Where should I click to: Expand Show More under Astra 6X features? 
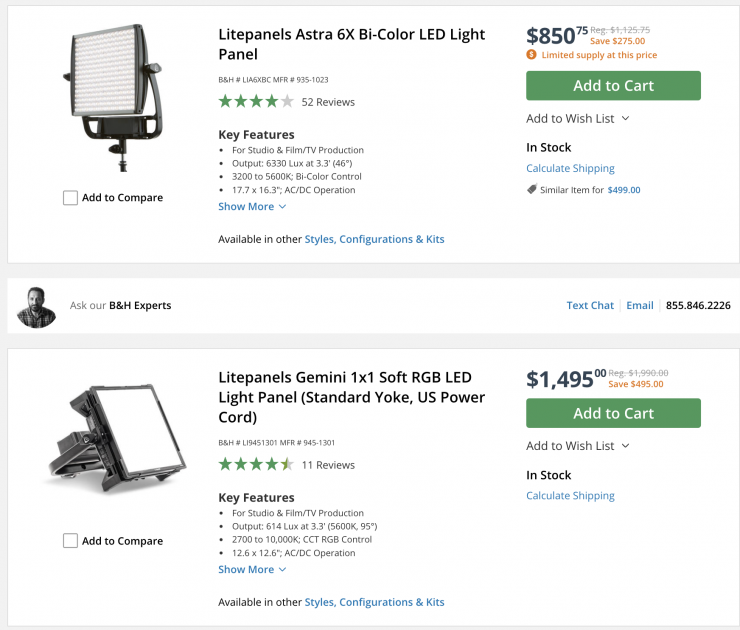pos(252,207)
